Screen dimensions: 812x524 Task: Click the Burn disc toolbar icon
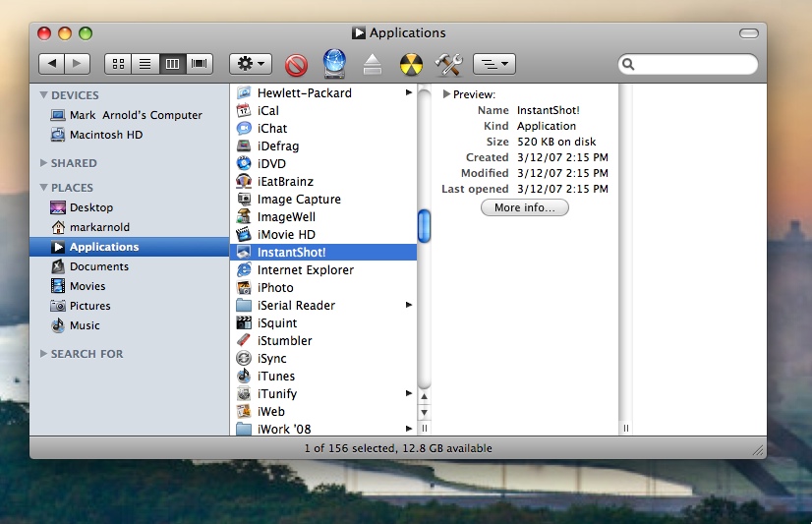tap(411, 65)
